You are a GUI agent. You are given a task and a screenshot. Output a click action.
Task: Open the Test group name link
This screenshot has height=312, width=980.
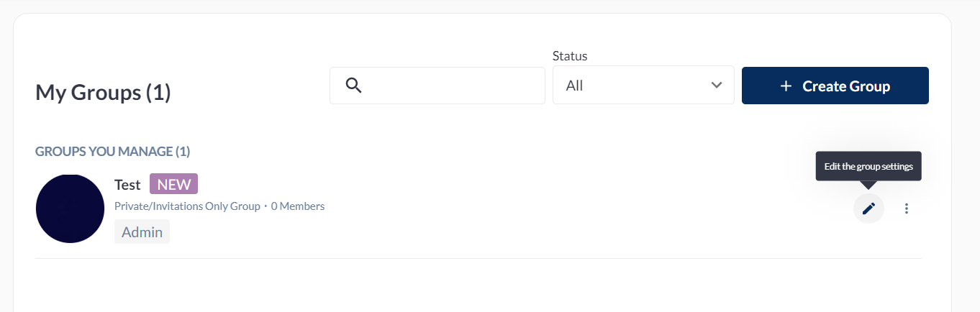click(127, 185)
